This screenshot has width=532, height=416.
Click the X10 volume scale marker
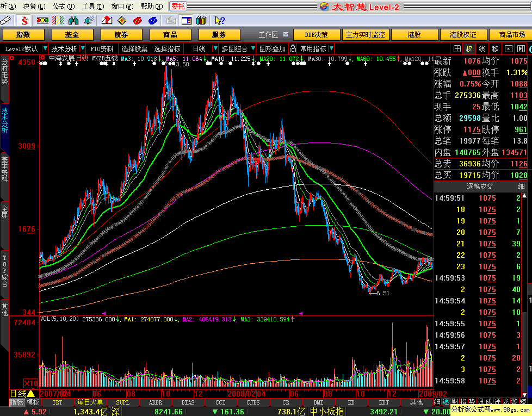click(x=30, y=383)
